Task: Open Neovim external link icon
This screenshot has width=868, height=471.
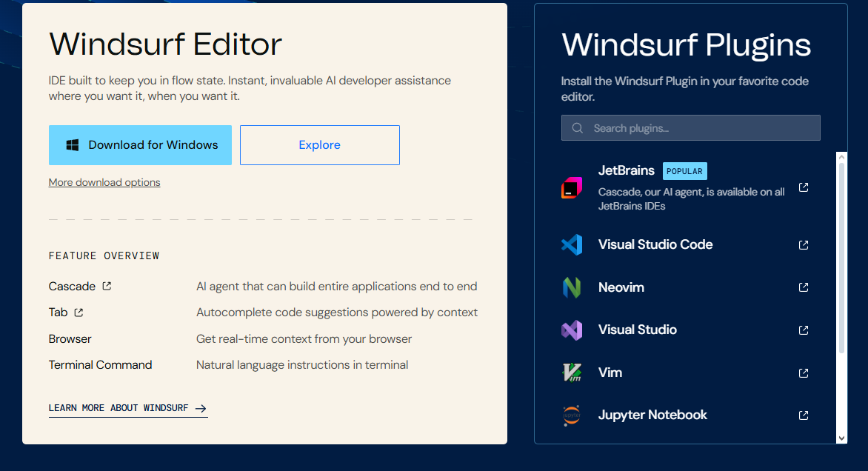Action: click(x=804, y=287)
